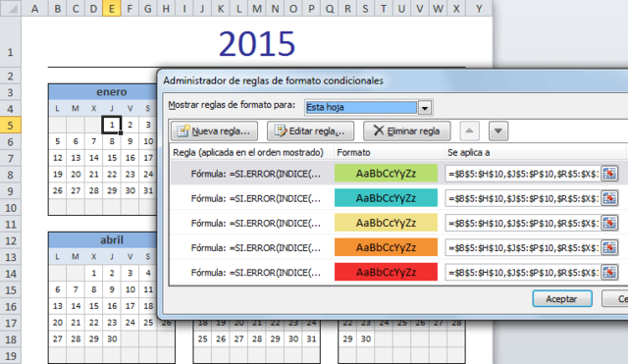The image size is (628, 364).
Task: Click the 'Se aplica a' column header
Action: tap(469, 153)
